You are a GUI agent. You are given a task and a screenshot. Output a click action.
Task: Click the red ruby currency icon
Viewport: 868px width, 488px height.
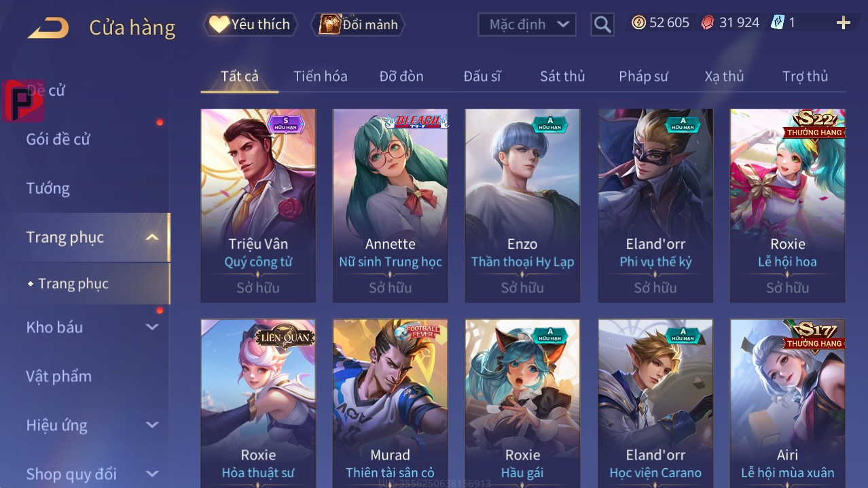click(708, 22)
